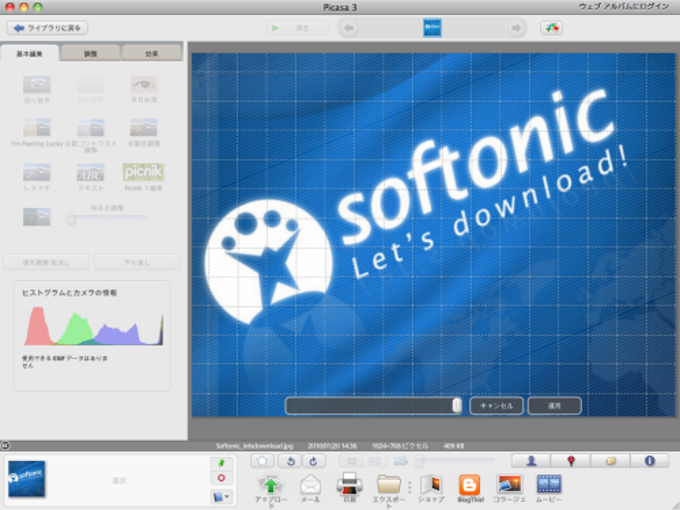This screenshot has width=680, height=510.
Task: Click the fit-to-window view button
Action: point(352,461)
